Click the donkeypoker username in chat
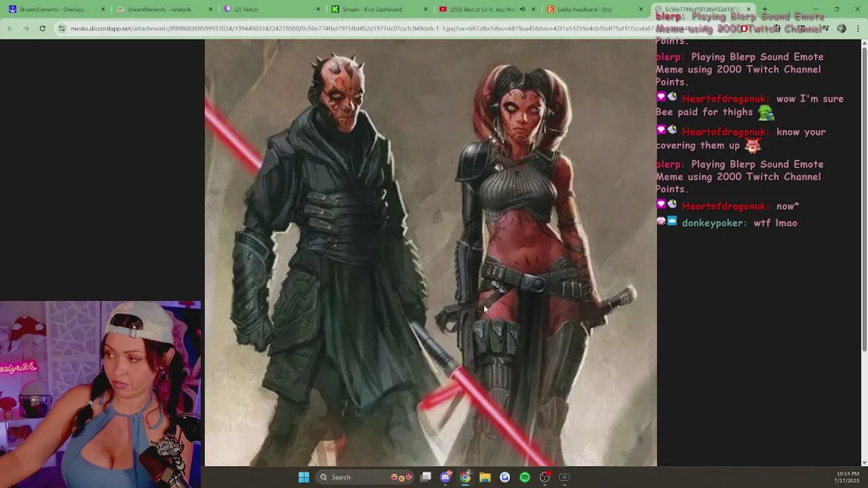 (714, 223)
